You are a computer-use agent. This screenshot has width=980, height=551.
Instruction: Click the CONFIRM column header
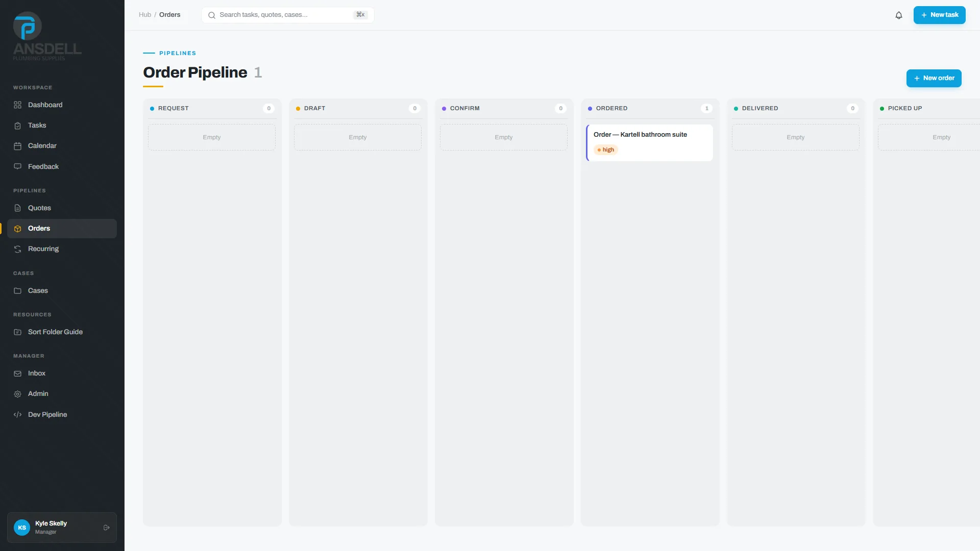464,108
